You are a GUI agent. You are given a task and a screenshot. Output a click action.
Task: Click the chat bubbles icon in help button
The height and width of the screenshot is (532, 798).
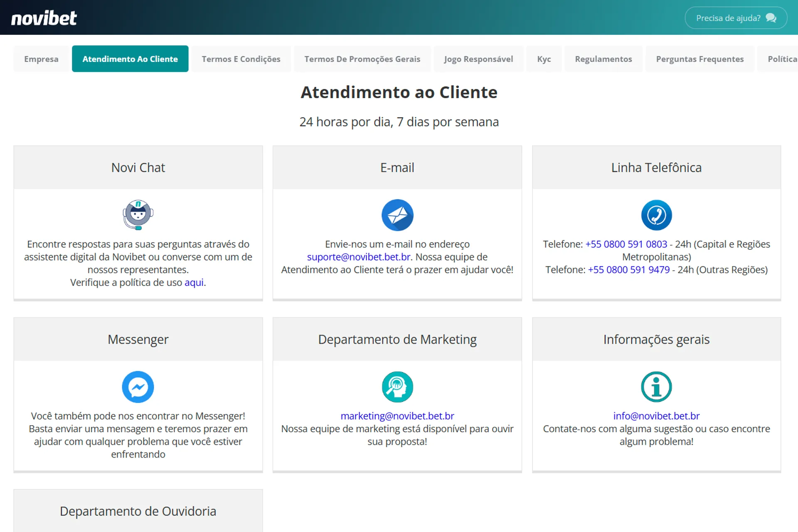(x=771, y=18)
